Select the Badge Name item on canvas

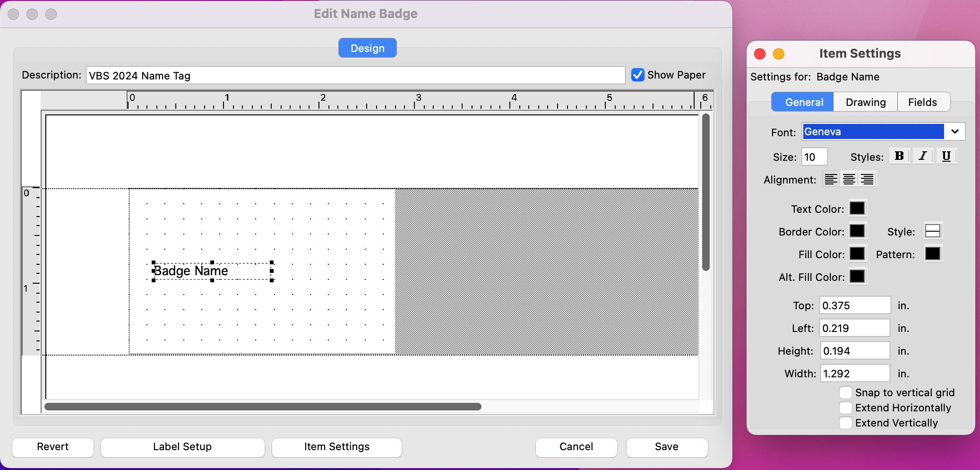point(198,271)
